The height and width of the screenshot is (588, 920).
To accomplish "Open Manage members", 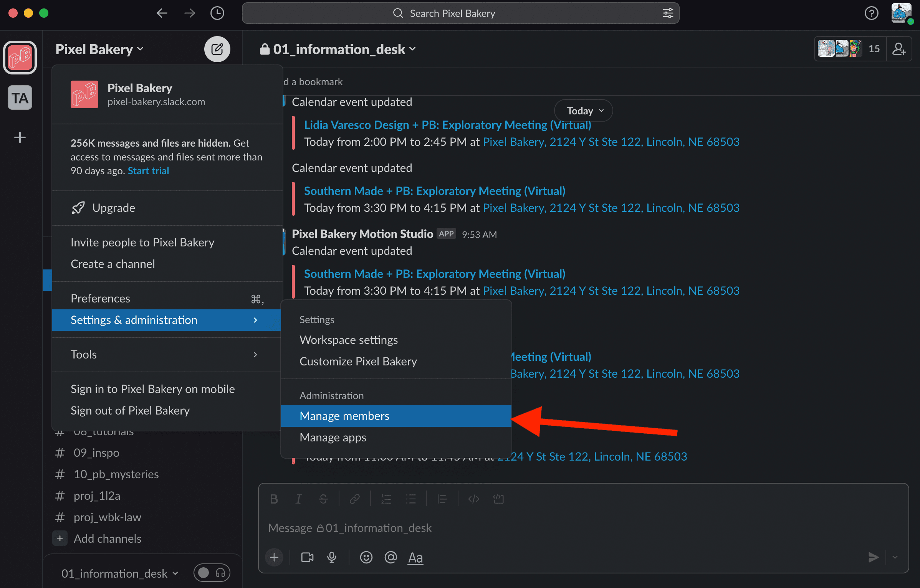I will (x=396, y=416).
